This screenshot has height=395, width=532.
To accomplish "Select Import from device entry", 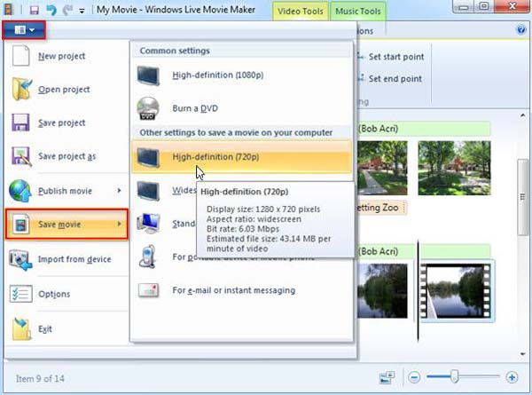I will [x=66, y=259].
